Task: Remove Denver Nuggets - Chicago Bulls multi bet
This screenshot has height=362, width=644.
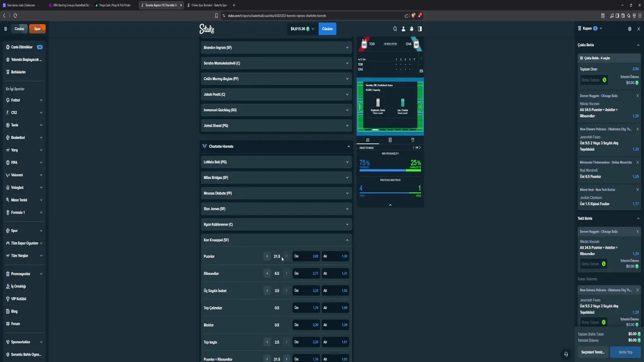Action: tap(637, 96)
